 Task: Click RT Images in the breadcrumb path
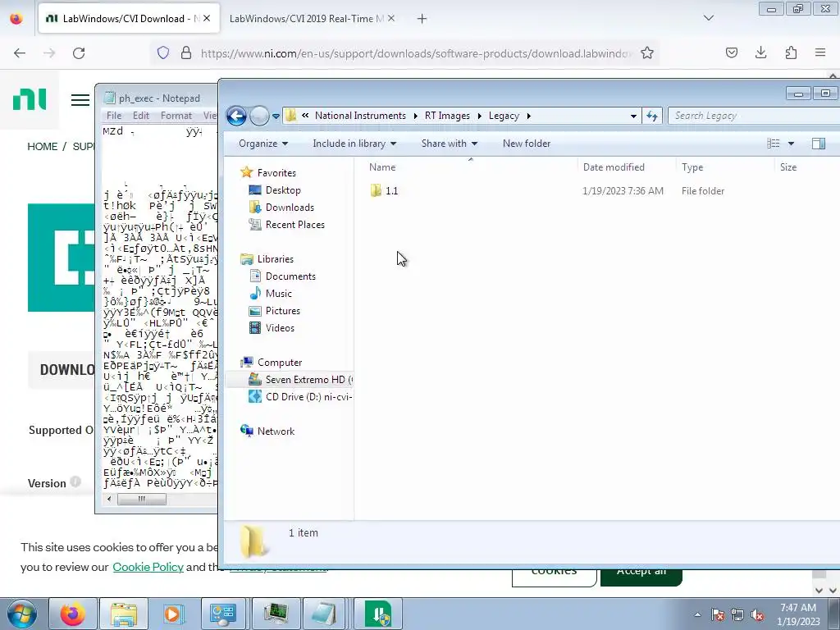click(x=447, y=116)
